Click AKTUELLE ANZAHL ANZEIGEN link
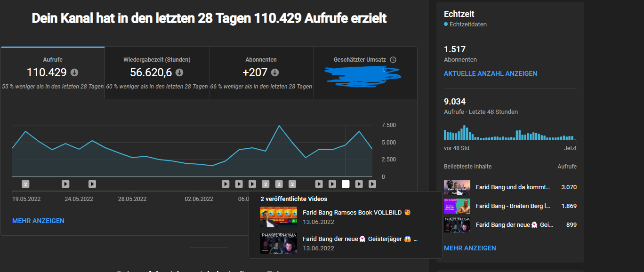 coord(490,73)
